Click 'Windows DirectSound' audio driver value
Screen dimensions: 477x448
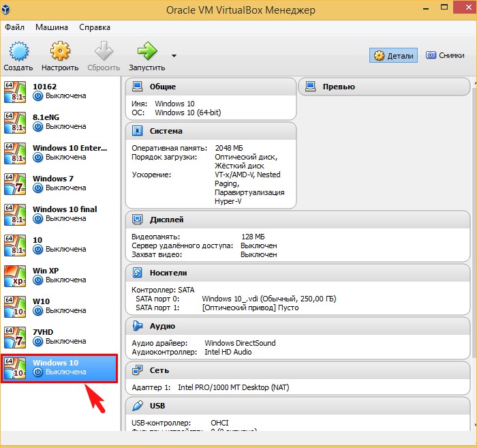point(240,343)
